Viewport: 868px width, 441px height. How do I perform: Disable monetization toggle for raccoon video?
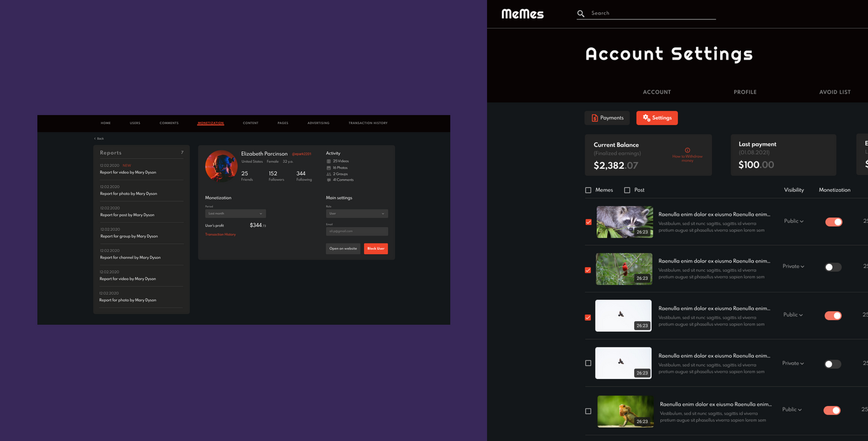pyautogui.click(x=834, y=222)
